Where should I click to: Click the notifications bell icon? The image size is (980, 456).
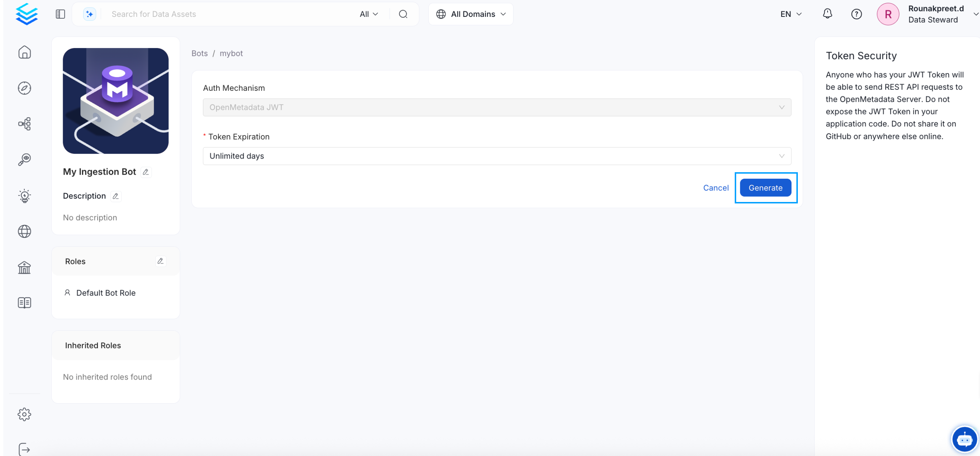click(x=828, y=14)
